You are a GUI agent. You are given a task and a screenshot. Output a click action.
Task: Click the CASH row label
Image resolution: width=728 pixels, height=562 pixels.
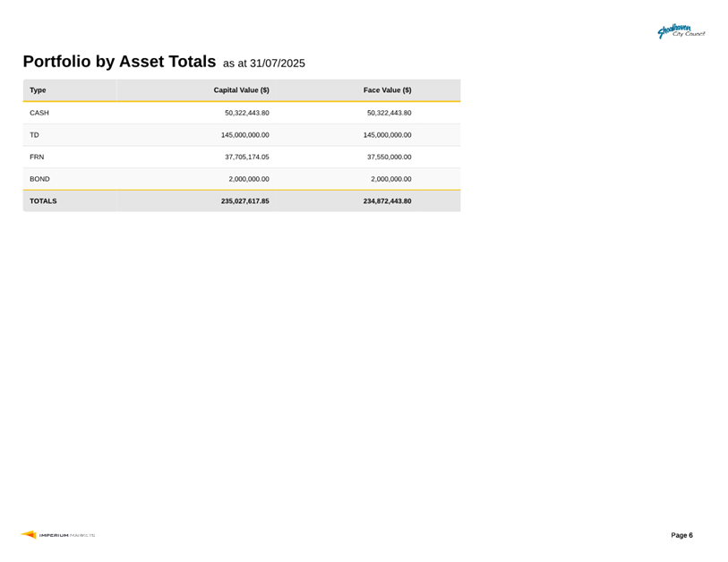(39, 113)
